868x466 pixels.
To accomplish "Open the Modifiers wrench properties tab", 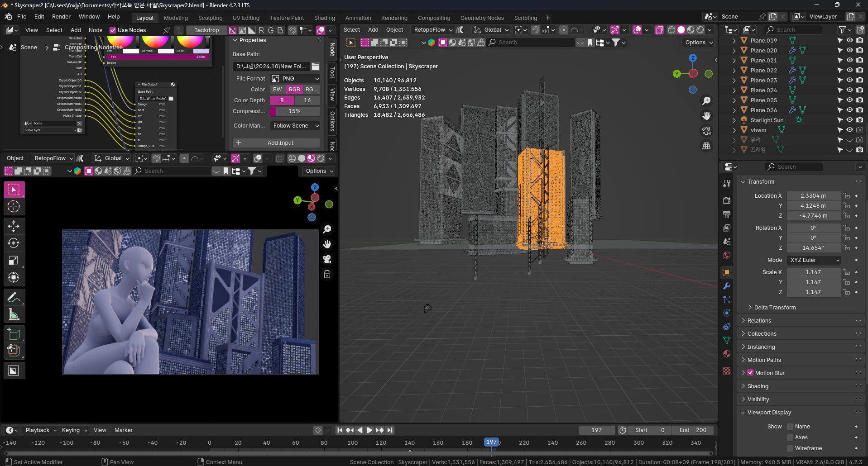I will point(727,286).
